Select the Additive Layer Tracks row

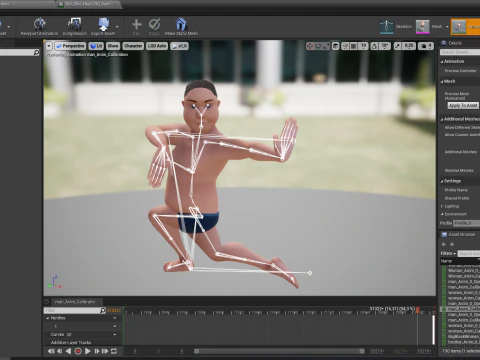click(x=82, y=342)
